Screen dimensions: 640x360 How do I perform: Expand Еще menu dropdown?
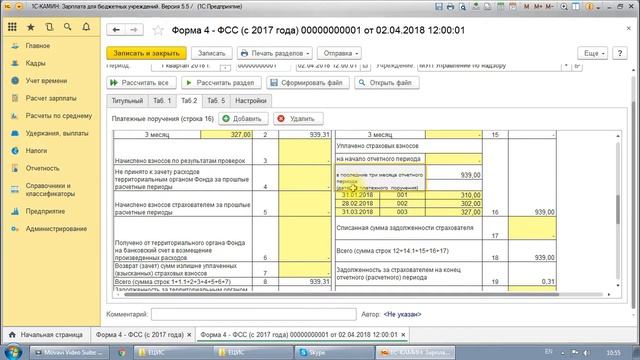593,53
